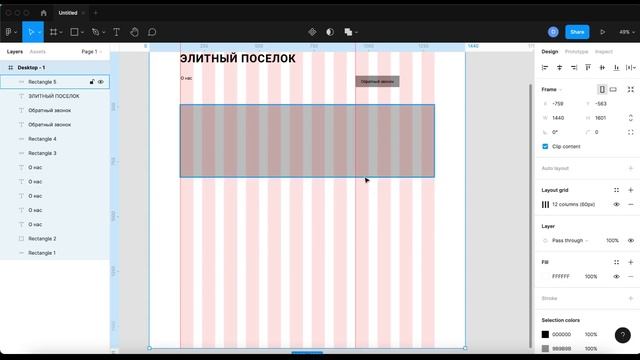Toggle layer visibility in Layer section
The height and width of the screenshot is (360, 640).
tap(631, 240)
